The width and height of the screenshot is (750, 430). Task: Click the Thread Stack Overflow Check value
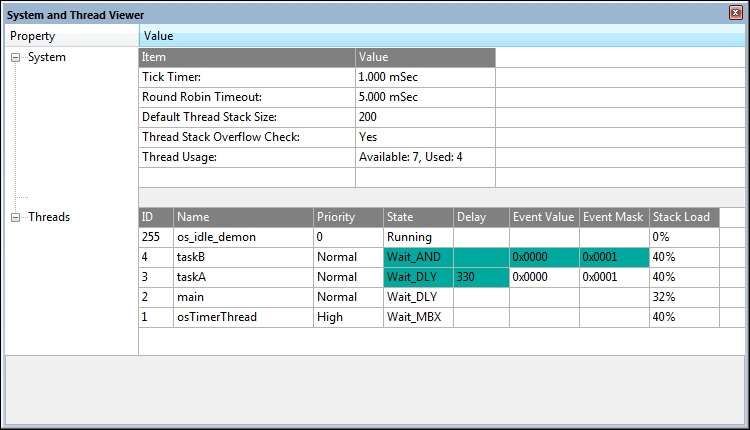pyautogui.click(x=368, y=137)
